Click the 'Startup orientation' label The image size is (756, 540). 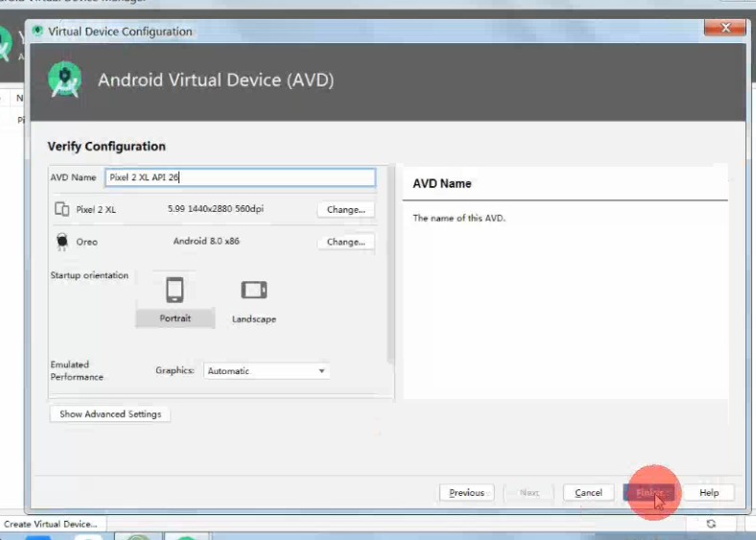click(x=89, y=275)
